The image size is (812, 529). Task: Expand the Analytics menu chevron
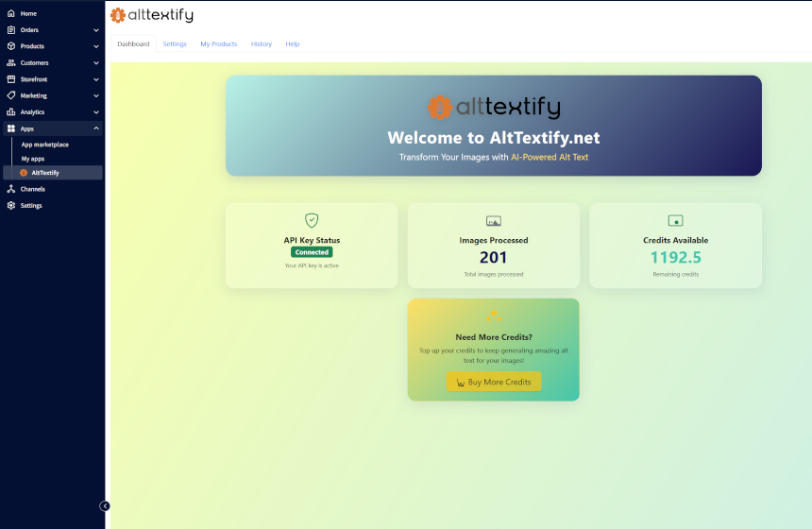[x=96, y=111]
